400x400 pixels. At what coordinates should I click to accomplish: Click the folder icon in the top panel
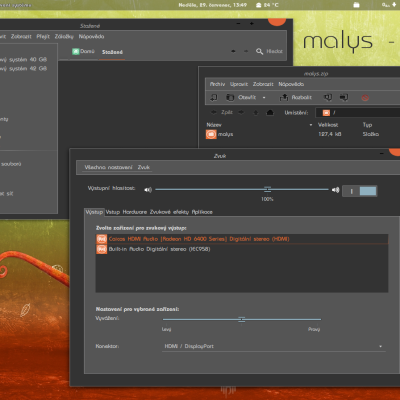click(356, 5)
